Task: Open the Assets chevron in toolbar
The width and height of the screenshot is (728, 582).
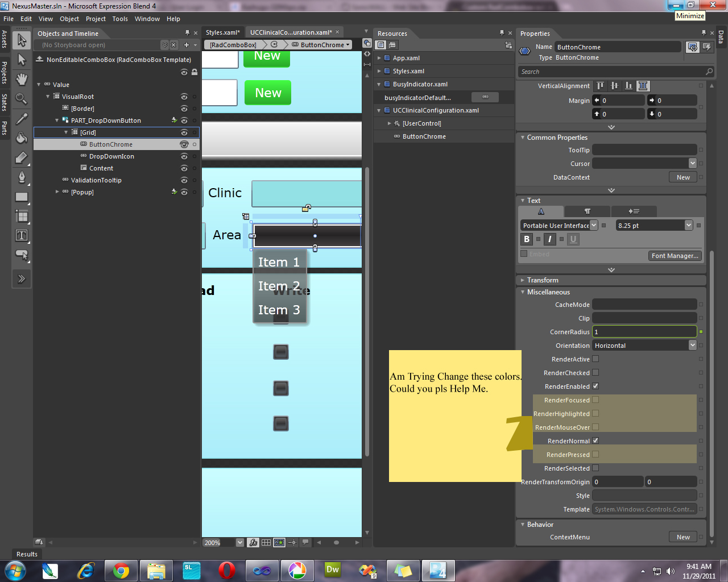Action: [22, 279]
